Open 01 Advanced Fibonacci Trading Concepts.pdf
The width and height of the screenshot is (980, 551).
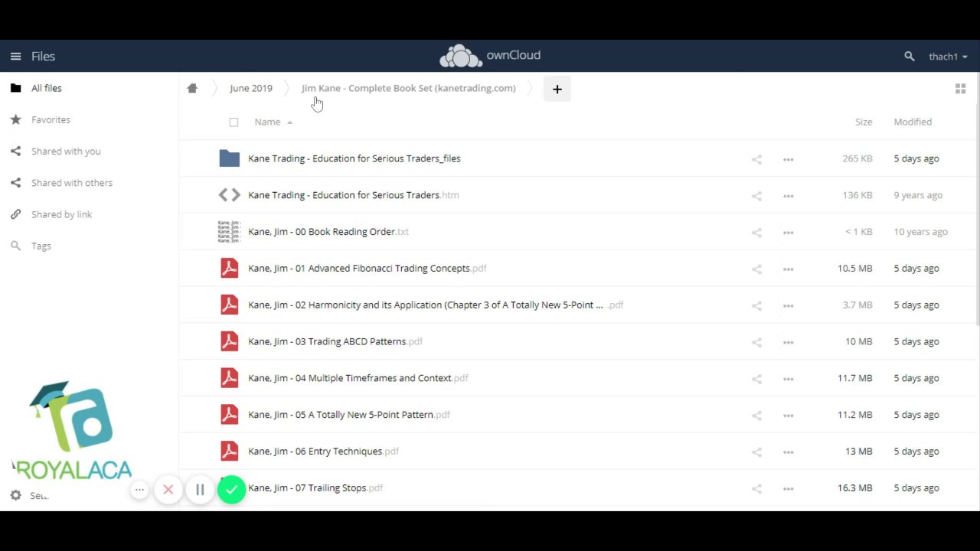(x=367, y=269)
